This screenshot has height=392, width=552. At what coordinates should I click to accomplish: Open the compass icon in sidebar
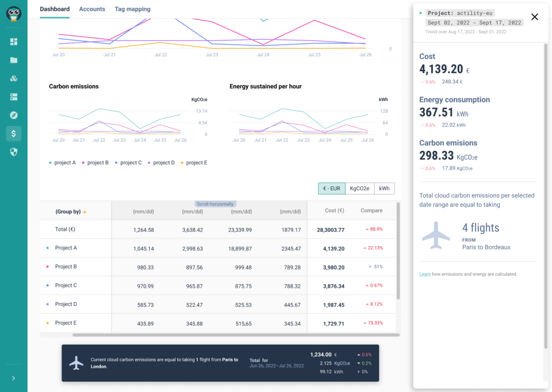pyautogui.click(x=13, y=115)
